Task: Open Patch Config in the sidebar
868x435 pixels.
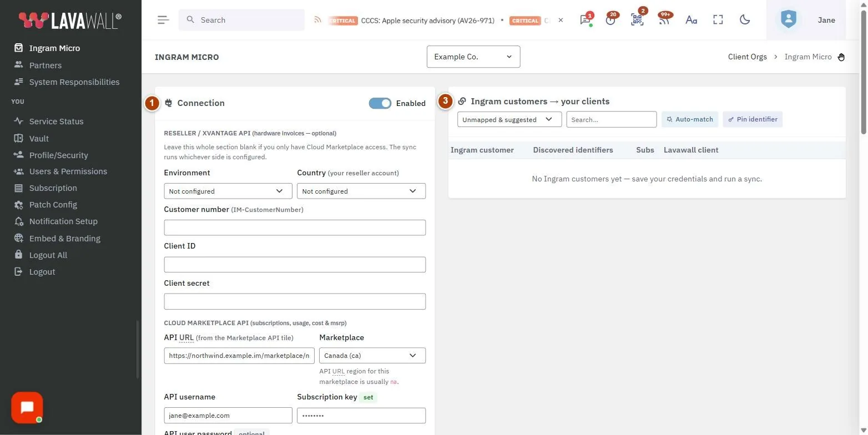Action: point(53,205)
